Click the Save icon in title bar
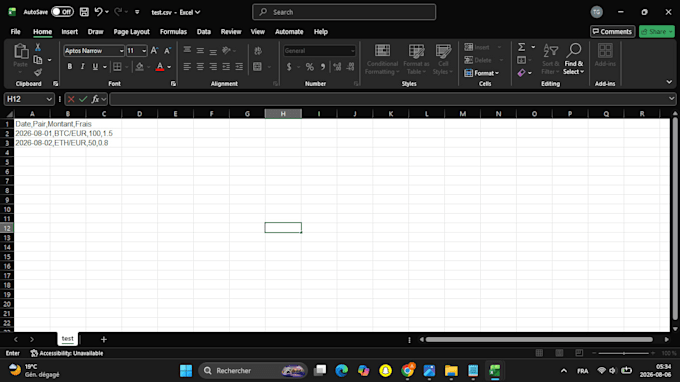The height and width of the screenshot is (382, 680). [84, 12]
